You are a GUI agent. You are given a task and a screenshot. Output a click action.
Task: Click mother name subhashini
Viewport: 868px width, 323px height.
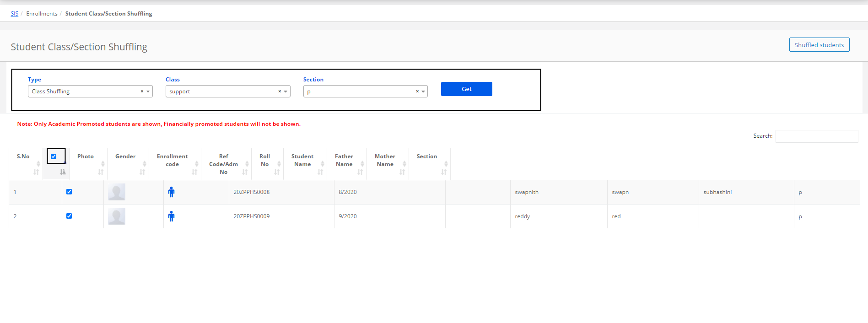click(x=717, y=192)
